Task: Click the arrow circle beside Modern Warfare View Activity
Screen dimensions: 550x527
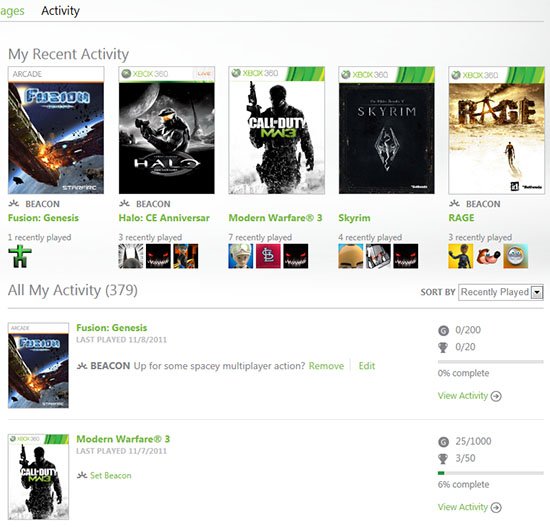Action: tap(496, 507)
